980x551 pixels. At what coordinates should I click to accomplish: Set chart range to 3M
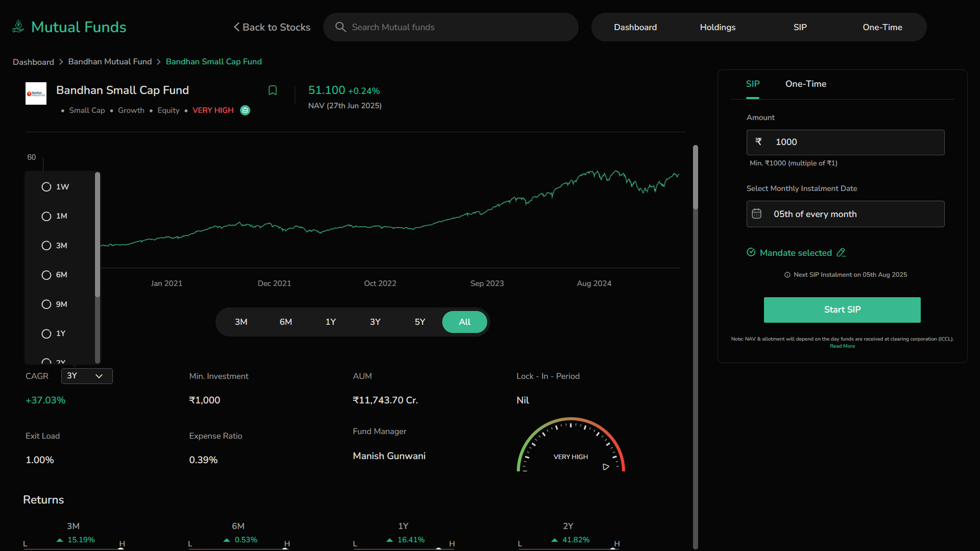241,322
